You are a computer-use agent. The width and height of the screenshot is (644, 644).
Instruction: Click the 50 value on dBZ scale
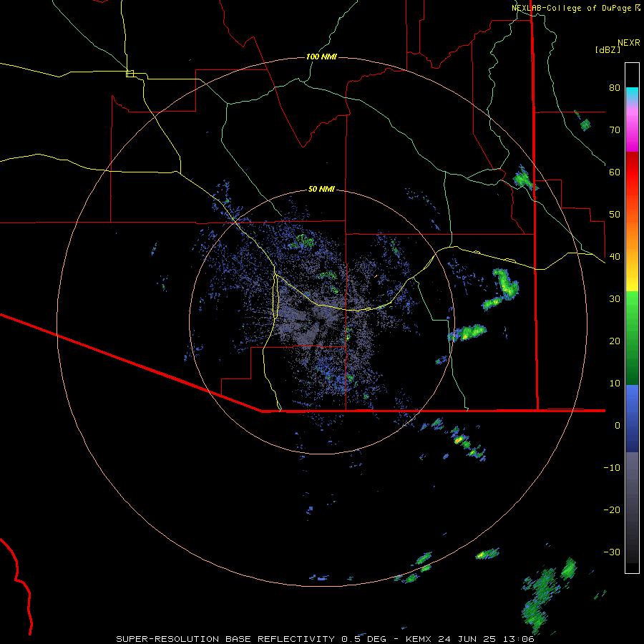click(615, 215)
